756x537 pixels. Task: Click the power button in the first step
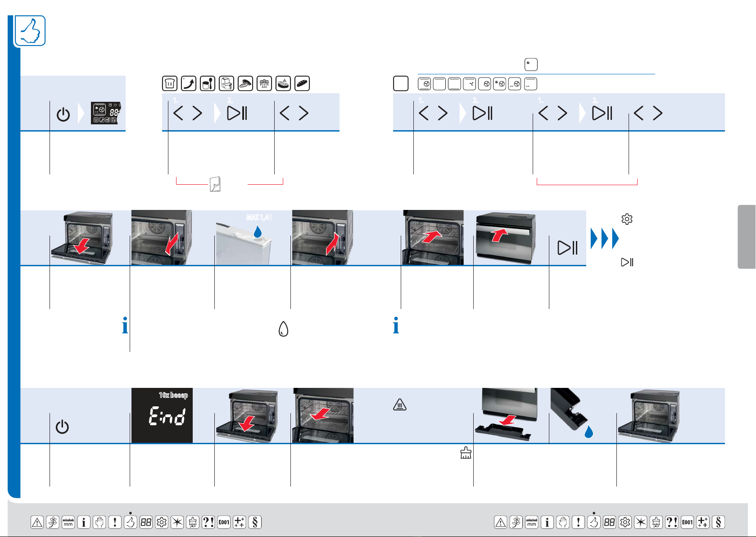click(63, 114)
